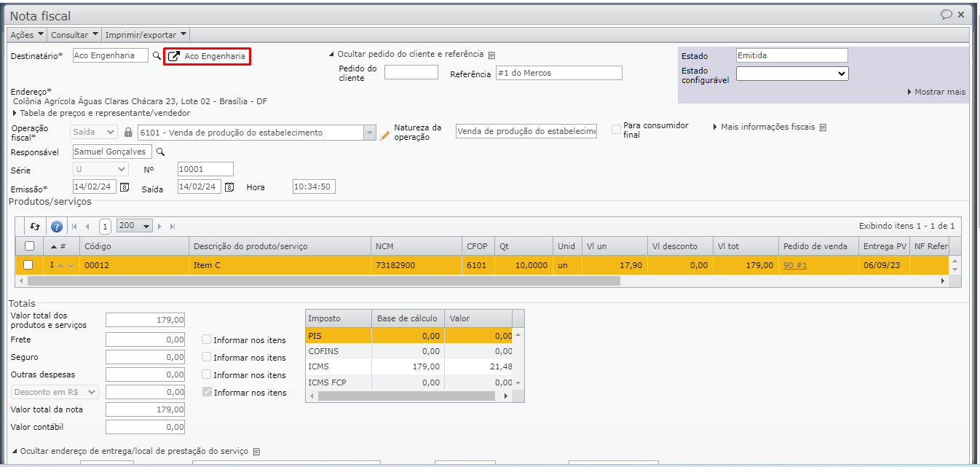
Task: Click the pencil icon beside Operação fiscal
Action: click(385, 135)
